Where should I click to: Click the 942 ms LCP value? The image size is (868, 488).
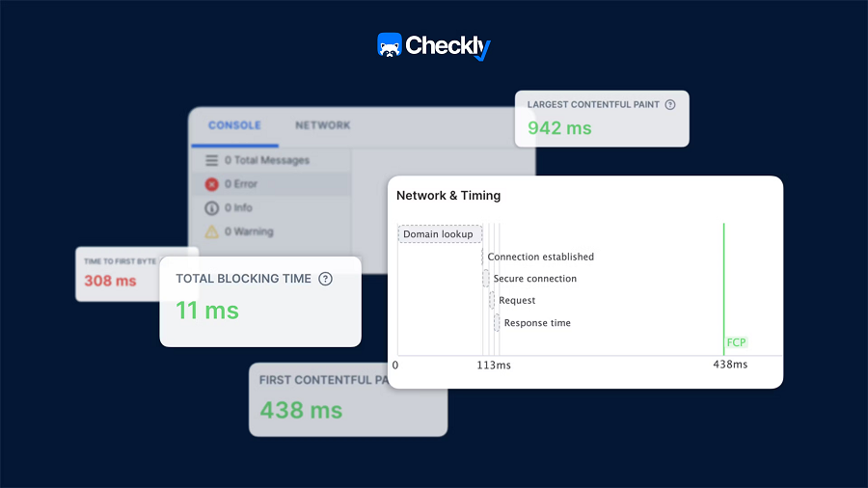click(559, 128)
